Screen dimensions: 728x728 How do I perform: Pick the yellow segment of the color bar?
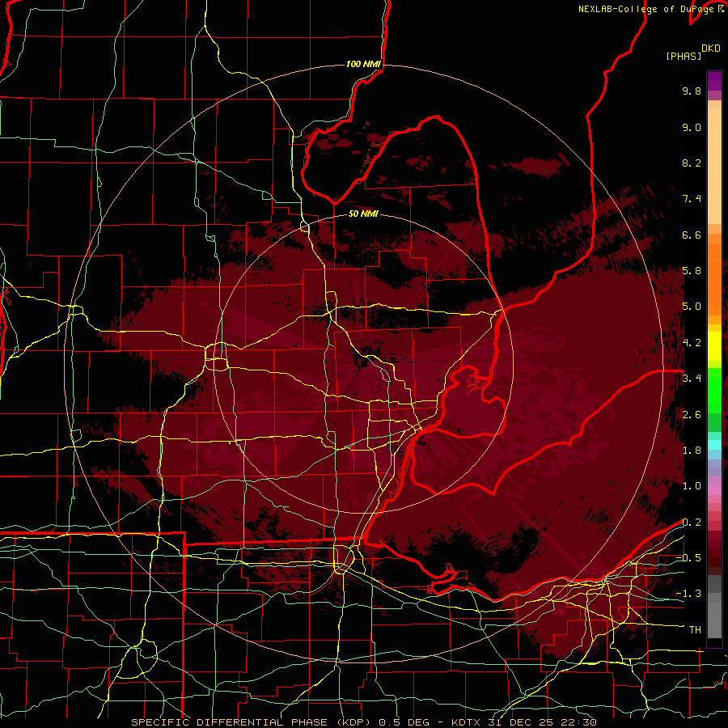coord(714,346)
